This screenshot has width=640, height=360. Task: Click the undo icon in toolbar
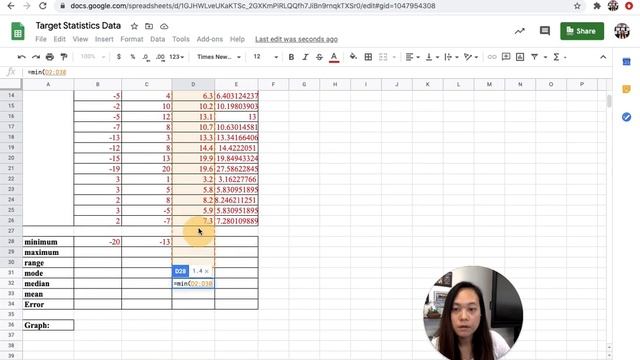click(x=22, y=57)
